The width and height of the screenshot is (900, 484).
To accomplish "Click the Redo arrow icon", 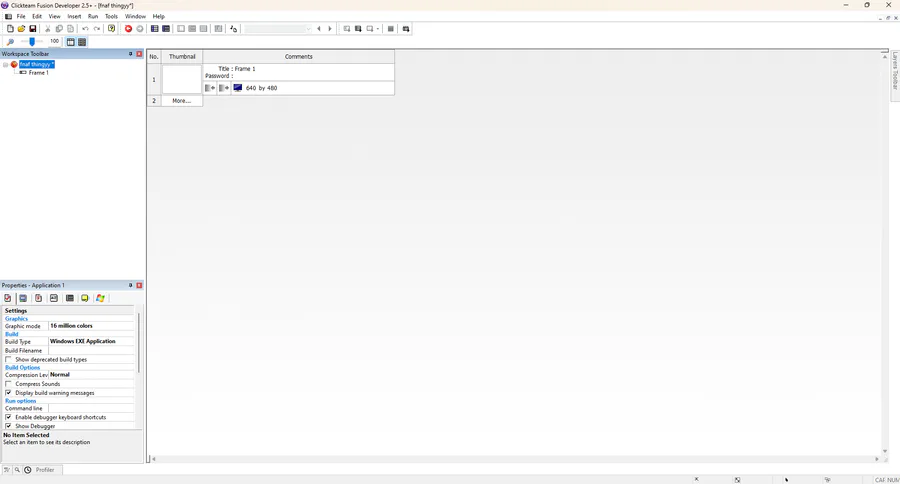I will tap(97, 29).
